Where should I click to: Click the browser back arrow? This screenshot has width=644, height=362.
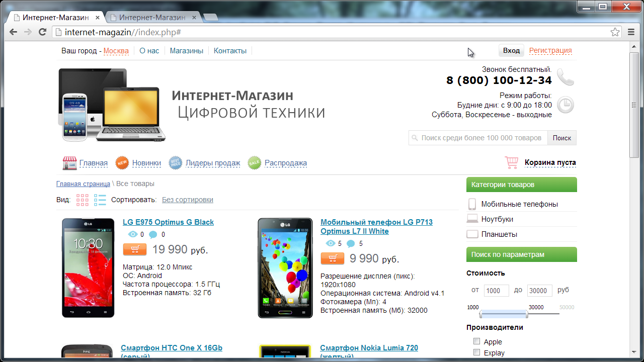pos(14,32)
